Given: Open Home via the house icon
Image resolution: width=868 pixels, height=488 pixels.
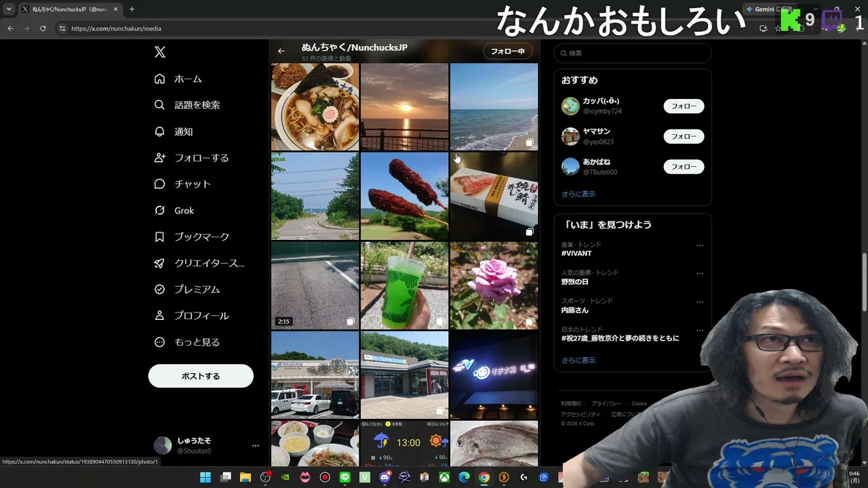Looking at the screenshot, I should point(159,79).
